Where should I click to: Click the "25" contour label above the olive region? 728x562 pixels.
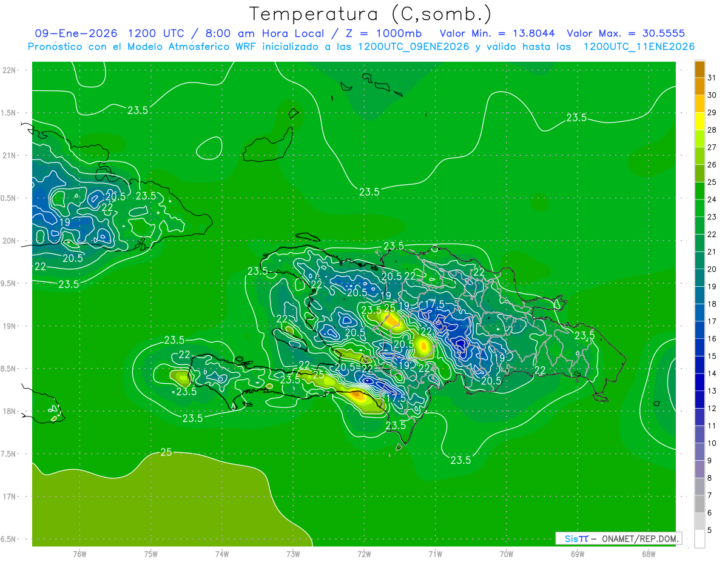point(166,452)
